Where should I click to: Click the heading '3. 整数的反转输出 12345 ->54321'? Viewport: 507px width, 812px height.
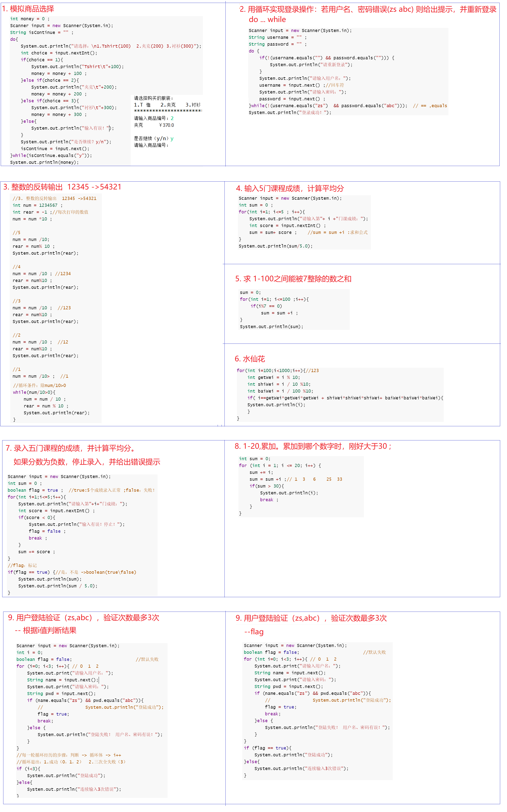point(62,187)
